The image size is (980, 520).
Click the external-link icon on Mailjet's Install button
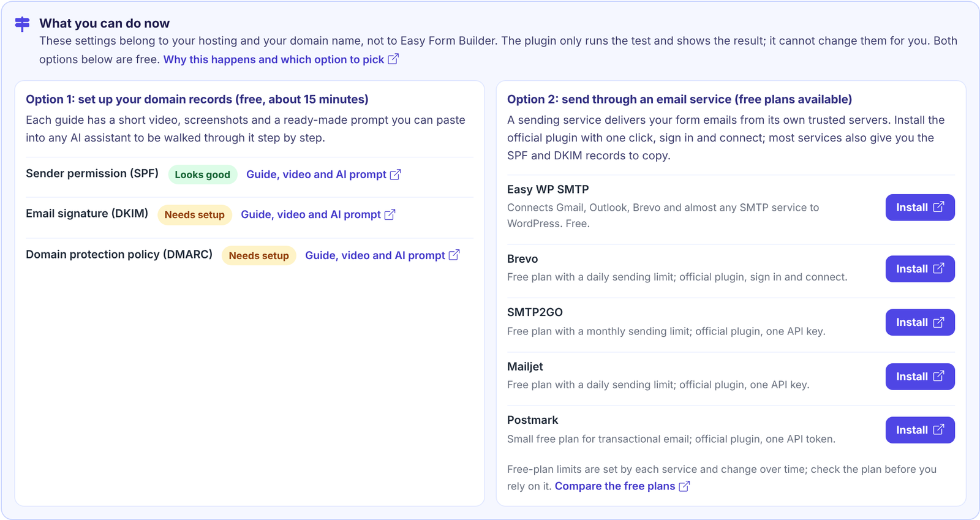click(938, 376)
